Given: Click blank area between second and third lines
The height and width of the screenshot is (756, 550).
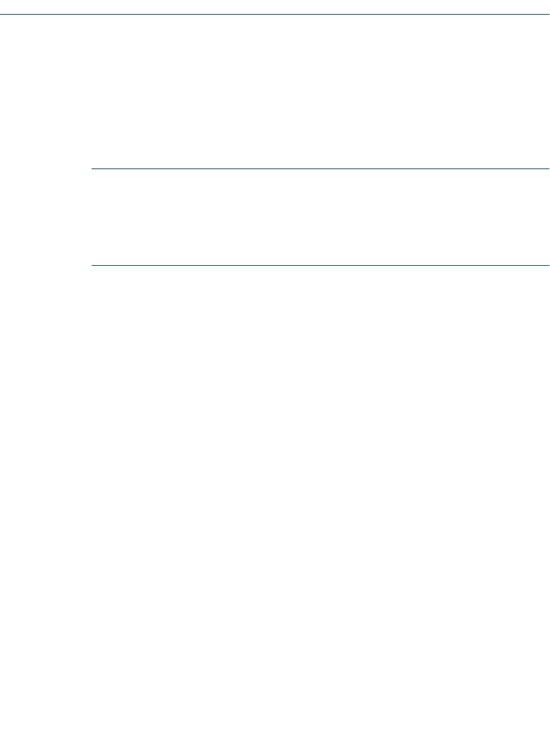Looking at the screenshot, I should tap(320, 217).
